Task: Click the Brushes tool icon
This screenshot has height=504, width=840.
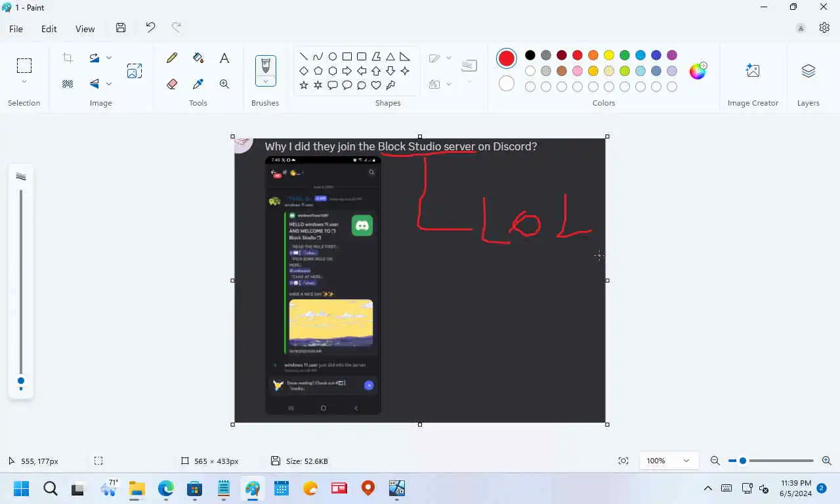Action: [x=266, y=65]
